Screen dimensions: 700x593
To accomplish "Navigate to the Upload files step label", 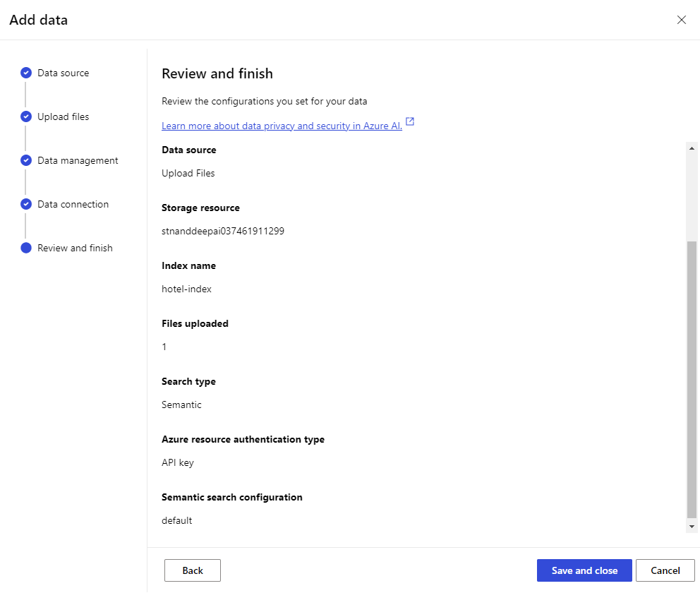I will pyautogui.click(x=63, y=116).
